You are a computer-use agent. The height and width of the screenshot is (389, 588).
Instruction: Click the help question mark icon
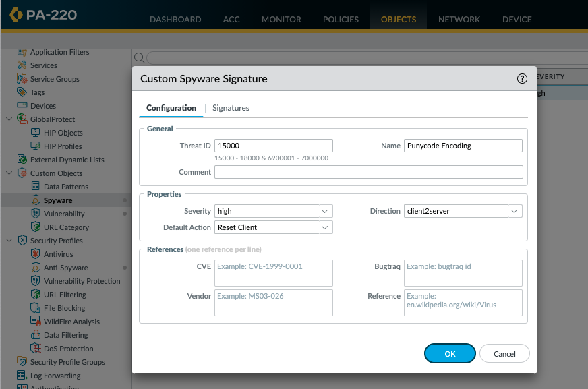pos(522,79)
